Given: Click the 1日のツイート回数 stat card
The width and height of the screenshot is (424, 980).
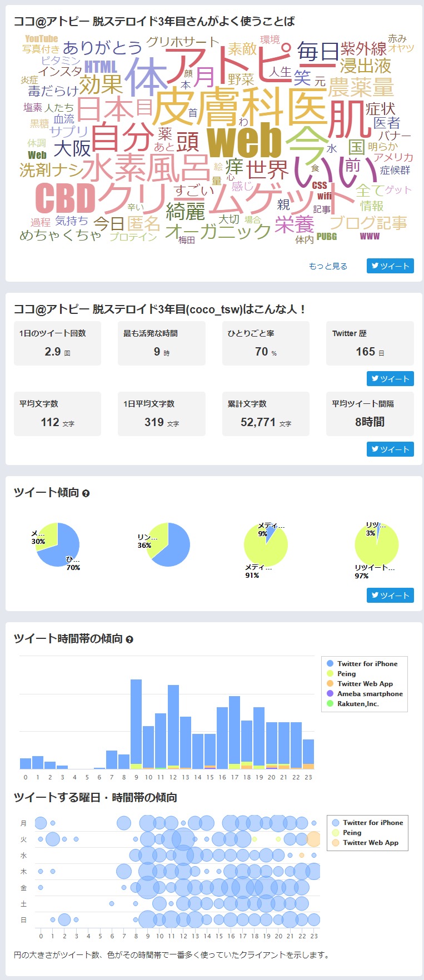Looking at the screenshot, I should (x=57, y=343).
